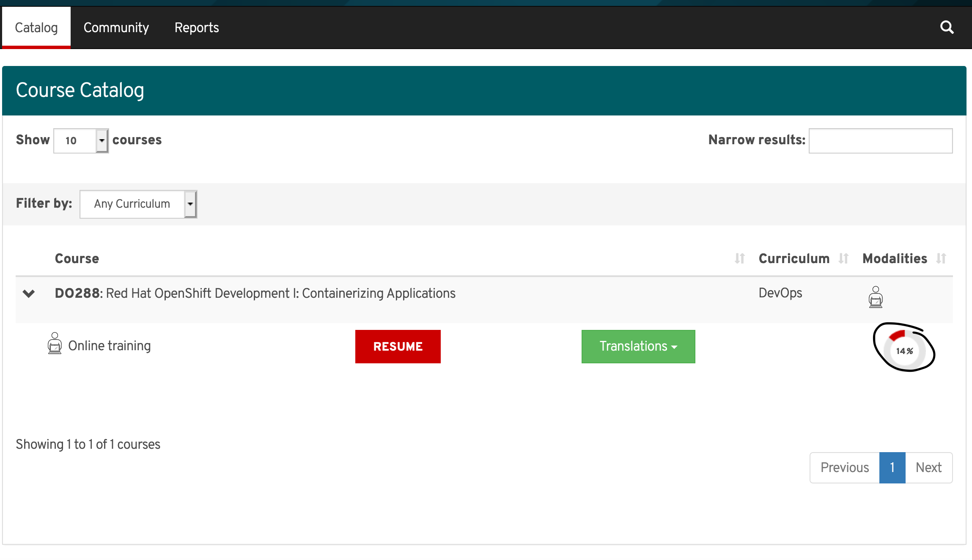Open the Any Curriculum filter dropdown
The width and height of the screenshot is (972, 560).
click(138, 204)
